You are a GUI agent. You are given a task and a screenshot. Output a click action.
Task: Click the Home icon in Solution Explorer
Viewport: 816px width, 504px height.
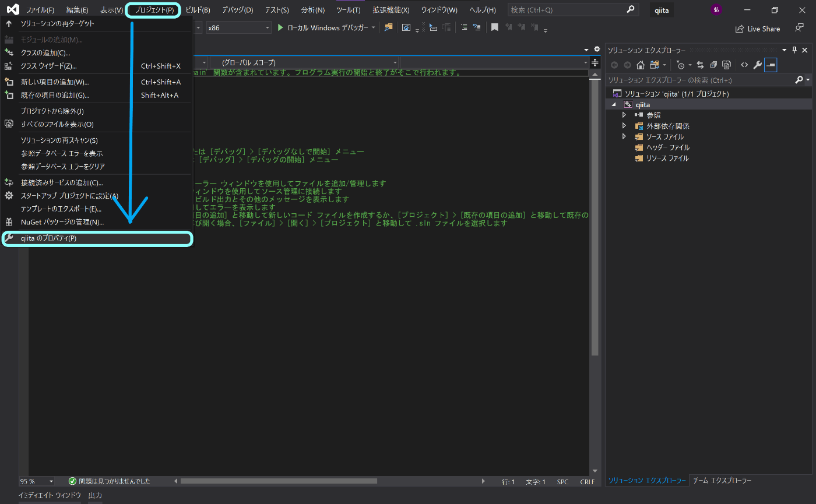click(x=640, y=65)
